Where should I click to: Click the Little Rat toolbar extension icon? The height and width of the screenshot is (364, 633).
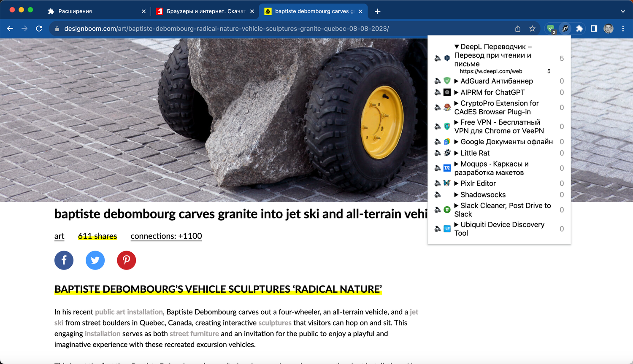[565, 29]
